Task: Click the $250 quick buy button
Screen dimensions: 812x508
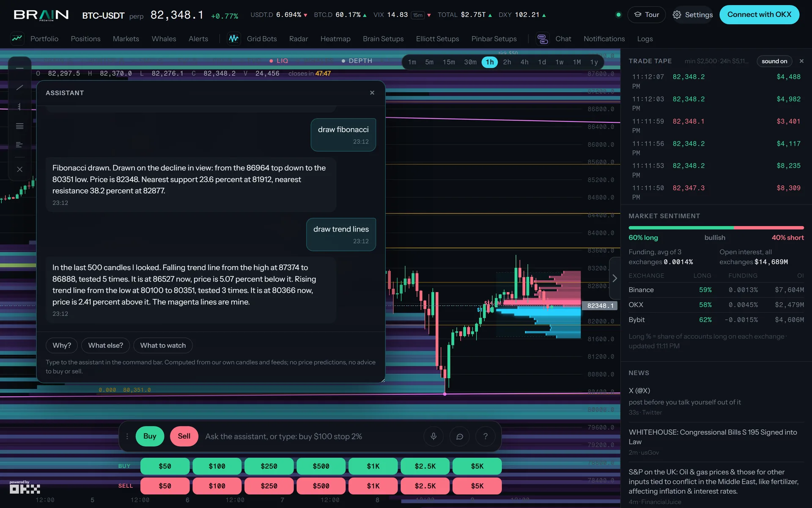Action: [269, 466]
